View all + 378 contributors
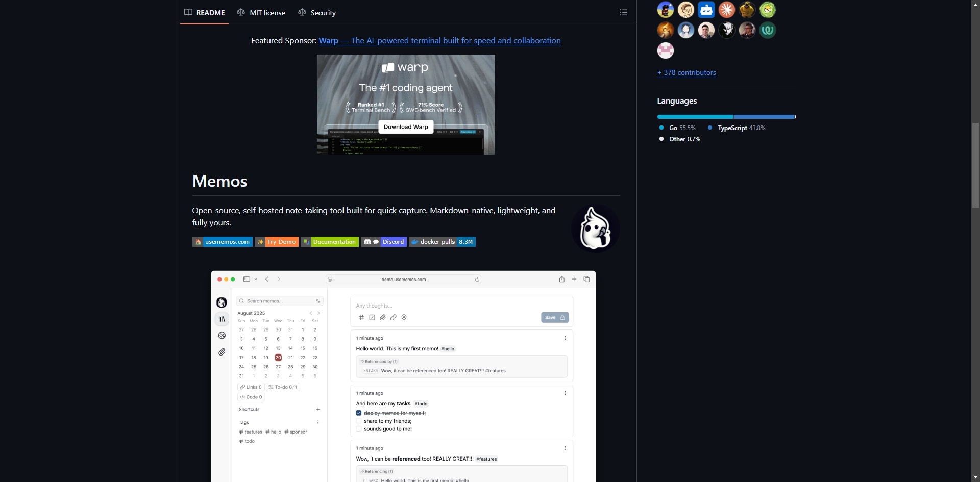This screenshot has height=482, width=980. point(687,72)
